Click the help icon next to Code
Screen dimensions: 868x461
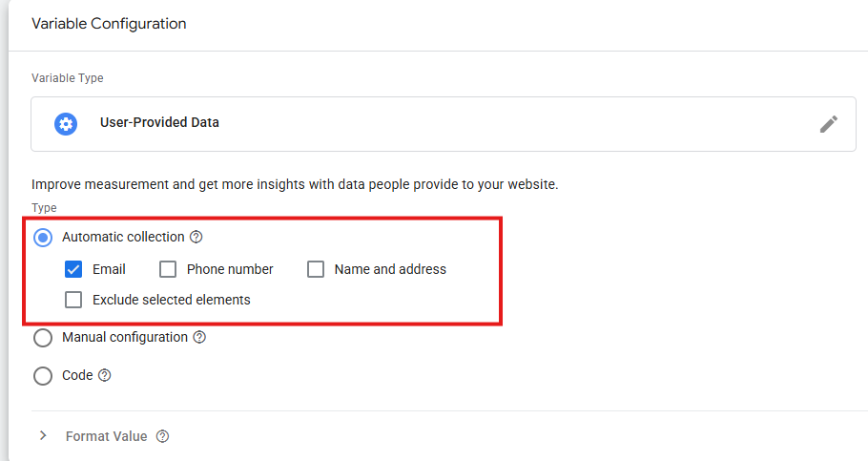click(105, 375)
